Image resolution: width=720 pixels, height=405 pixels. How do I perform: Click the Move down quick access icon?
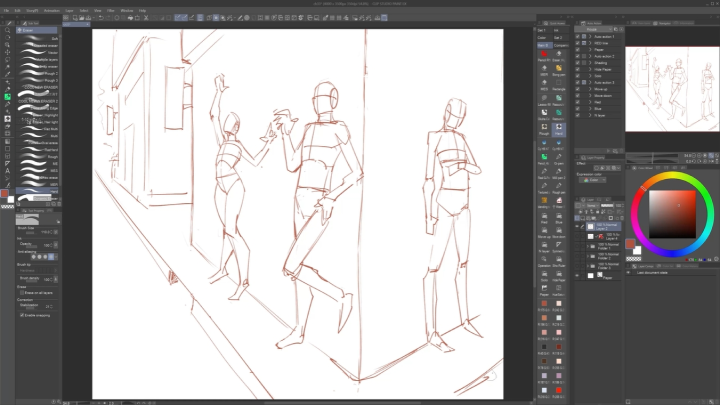(559, 233)
